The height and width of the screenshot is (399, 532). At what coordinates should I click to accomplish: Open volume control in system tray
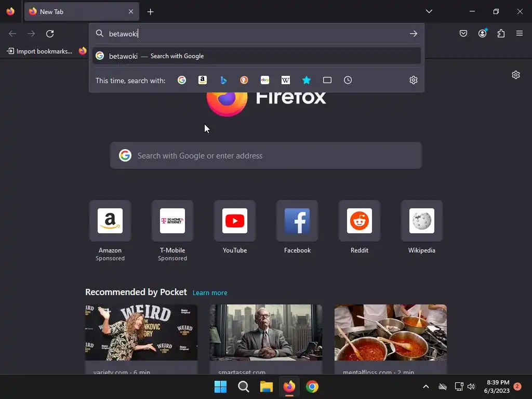pos(471,387)
